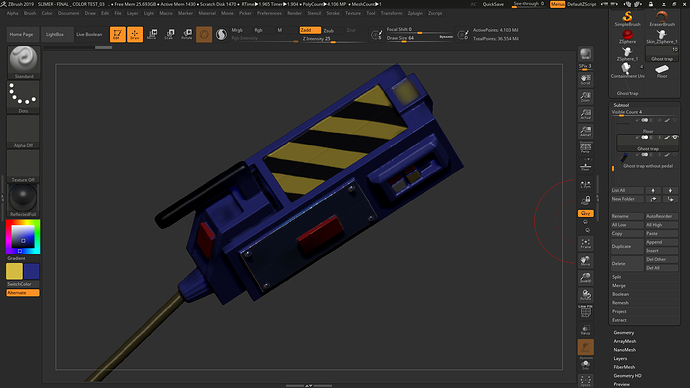Viewport: 690px width, 388px height.
Task: Expand the FiberMesh subpalette
Action: 624,367
